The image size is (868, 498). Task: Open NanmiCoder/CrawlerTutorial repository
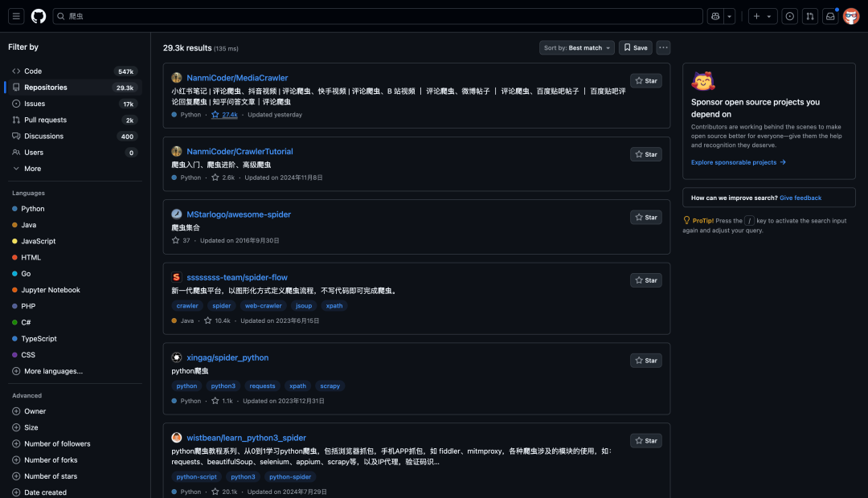tap(240, 152)
